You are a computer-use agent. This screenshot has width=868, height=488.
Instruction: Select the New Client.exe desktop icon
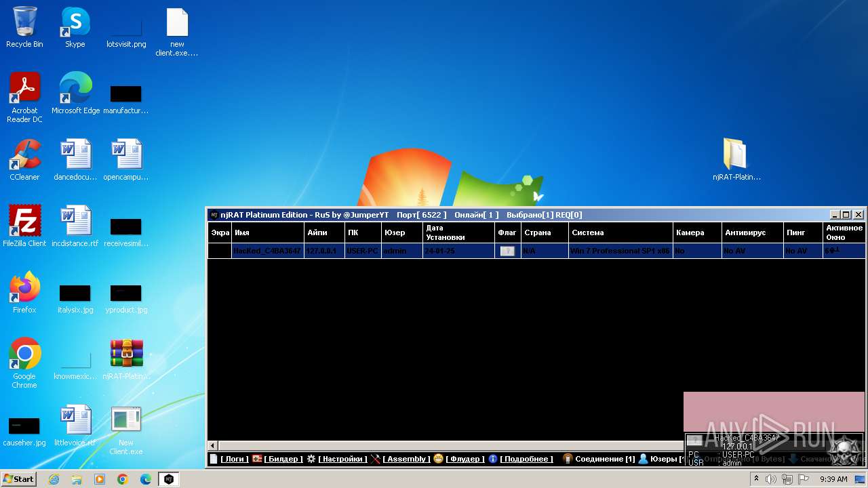(x=126, y=430)
